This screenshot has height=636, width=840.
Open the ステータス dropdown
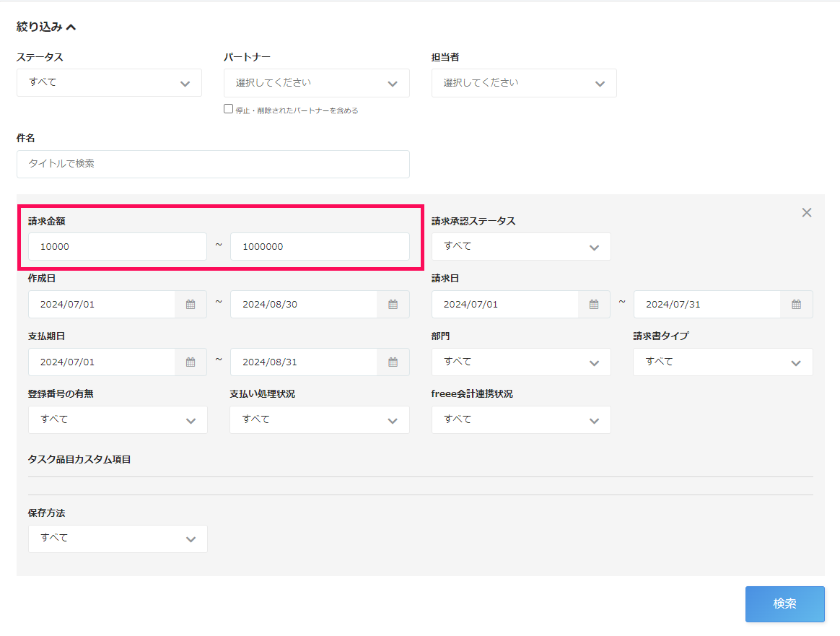(x=109, y=83)
